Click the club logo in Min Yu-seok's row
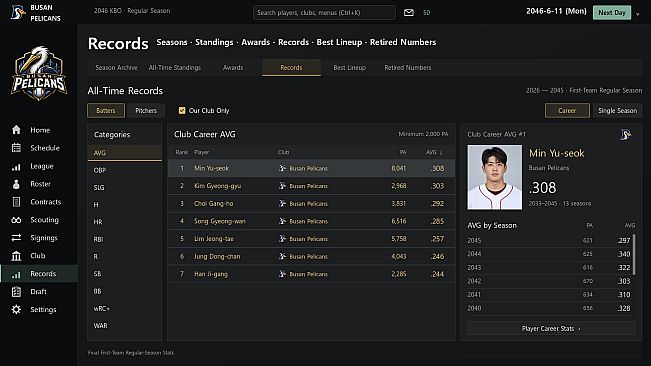 pos(282,168)
